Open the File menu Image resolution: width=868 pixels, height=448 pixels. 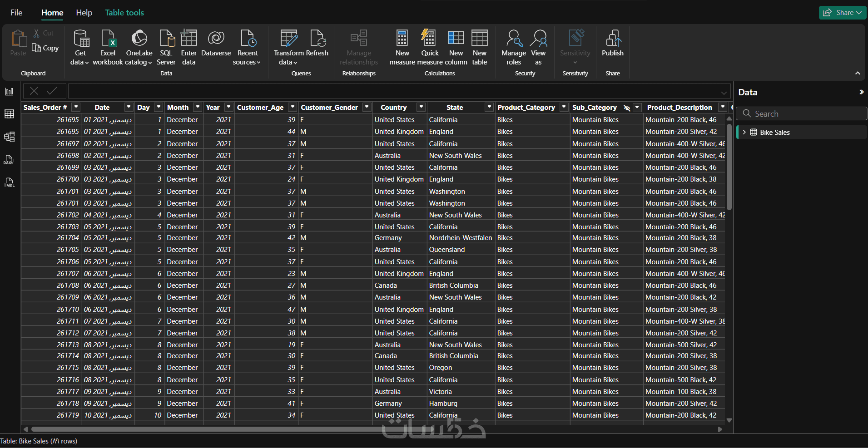coord(16,13)
